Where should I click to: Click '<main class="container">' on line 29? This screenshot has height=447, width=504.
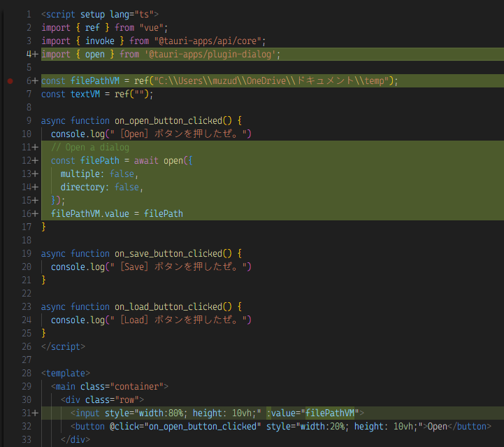(110, 387)
